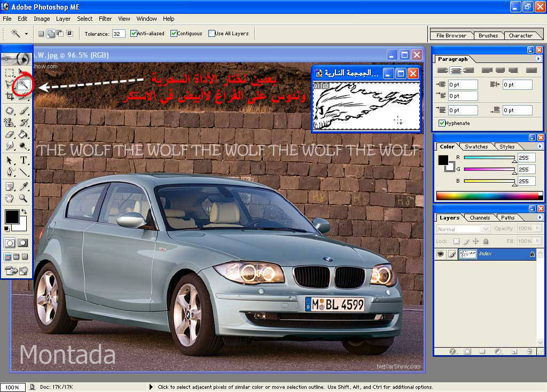The height and width of the screenshot is (392, 547).
Task: Select the Path Selection arrow tool
Action: coord(10,160)
